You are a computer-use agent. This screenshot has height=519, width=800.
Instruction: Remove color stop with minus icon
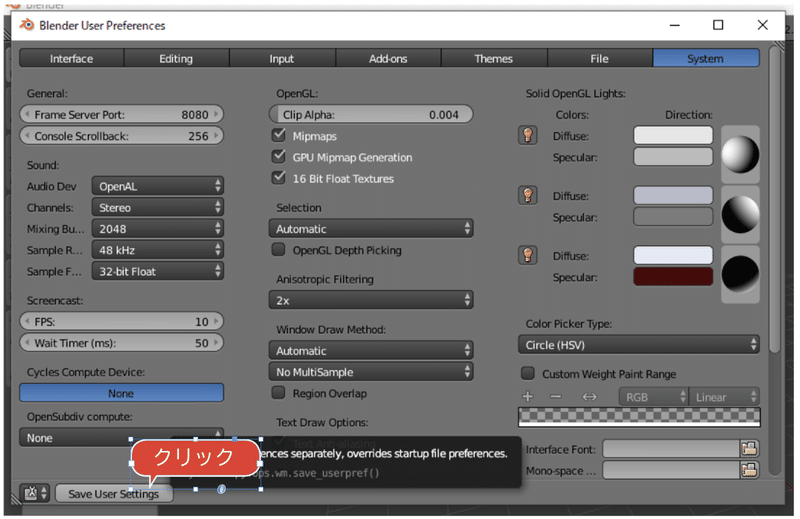coord(556,397)
